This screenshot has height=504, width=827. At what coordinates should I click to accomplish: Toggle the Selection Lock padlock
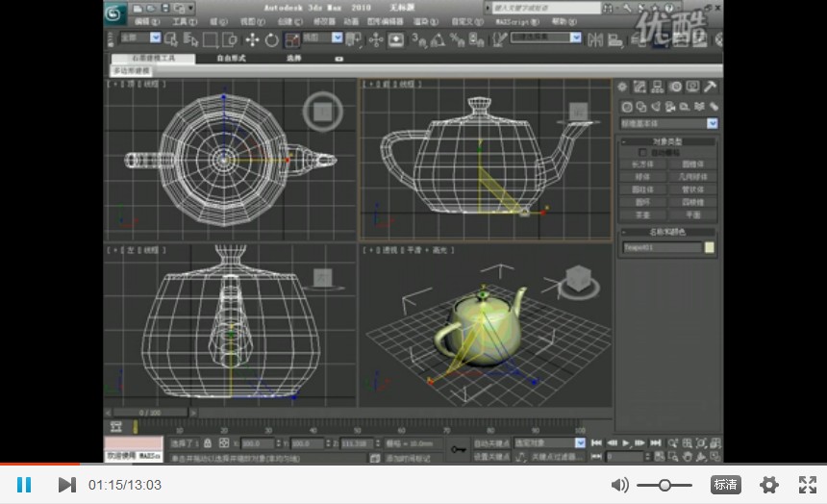208,443
